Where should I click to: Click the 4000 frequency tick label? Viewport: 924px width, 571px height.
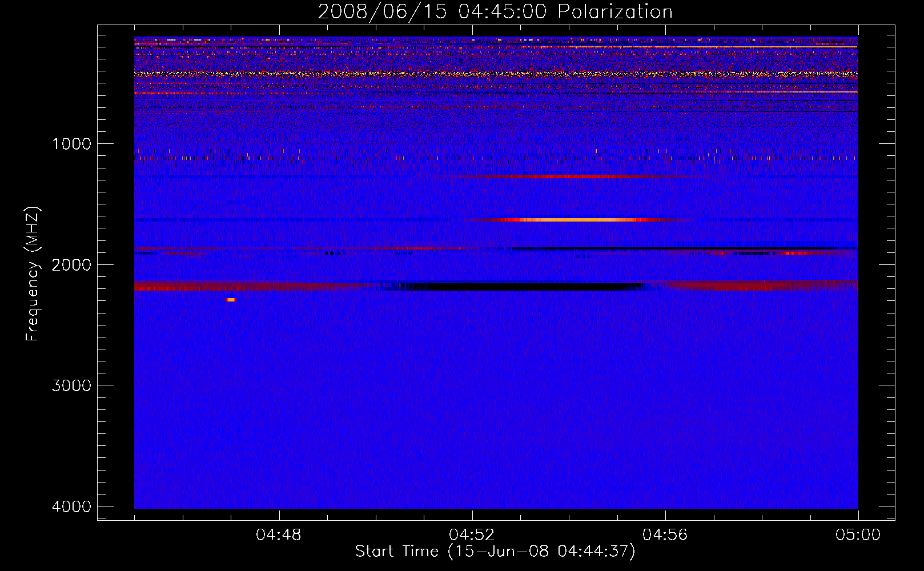[72, 506]
